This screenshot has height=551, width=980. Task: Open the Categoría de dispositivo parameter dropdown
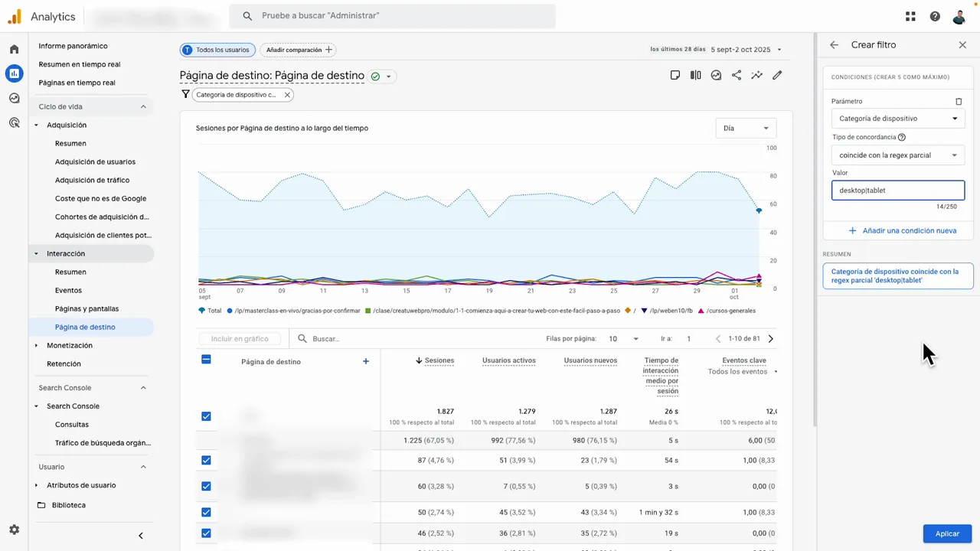coord(897,119)
